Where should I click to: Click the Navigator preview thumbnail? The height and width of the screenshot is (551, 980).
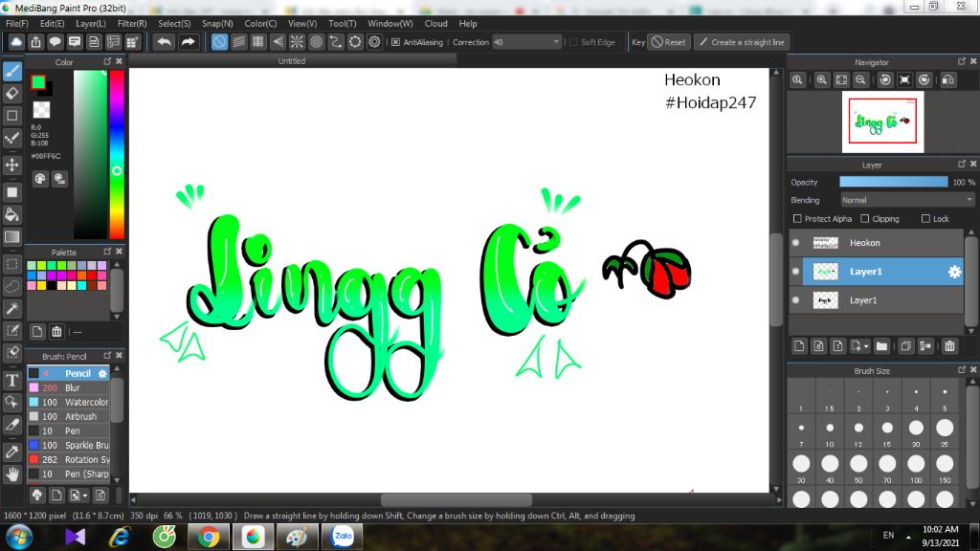click(882, 121)
